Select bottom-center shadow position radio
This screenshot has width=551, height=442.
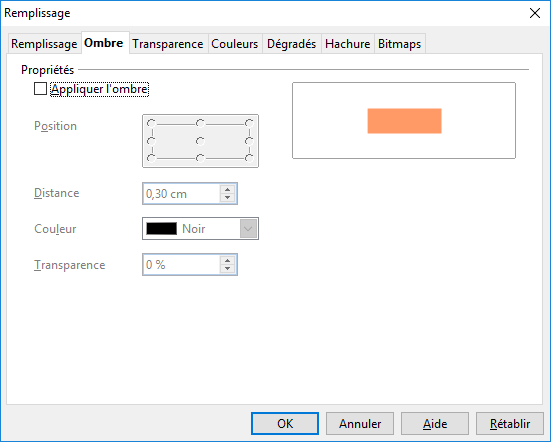coord(200,158)
